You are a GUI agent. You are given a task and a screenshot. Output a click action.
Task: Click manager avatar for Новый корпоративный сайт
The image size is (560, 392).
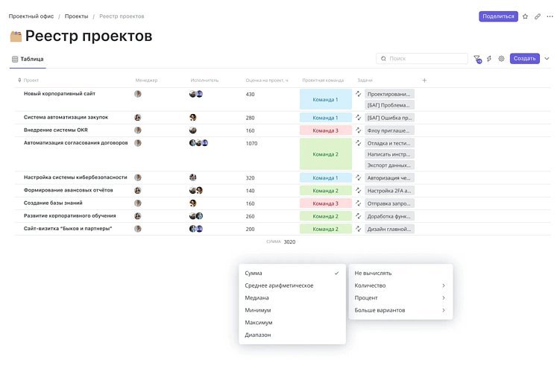[138, 94]
